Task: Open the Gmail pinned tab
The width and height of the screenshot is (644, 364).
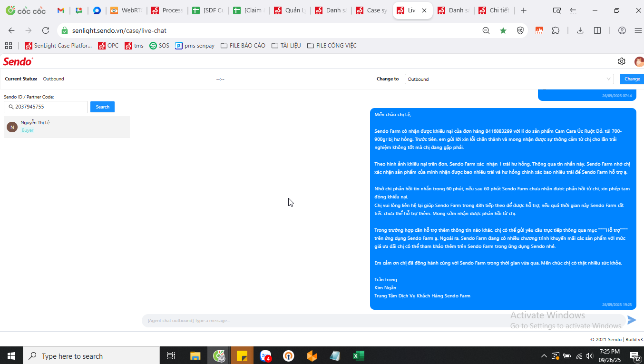Action: (x=61, y=10)
